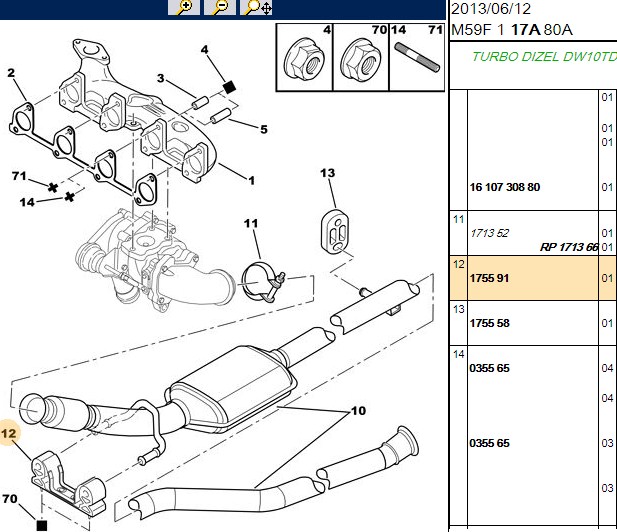Viewport: 617px width, 532px height.
Task: Click the zoom out magnifier icon
Action: (x=220, y=7)
